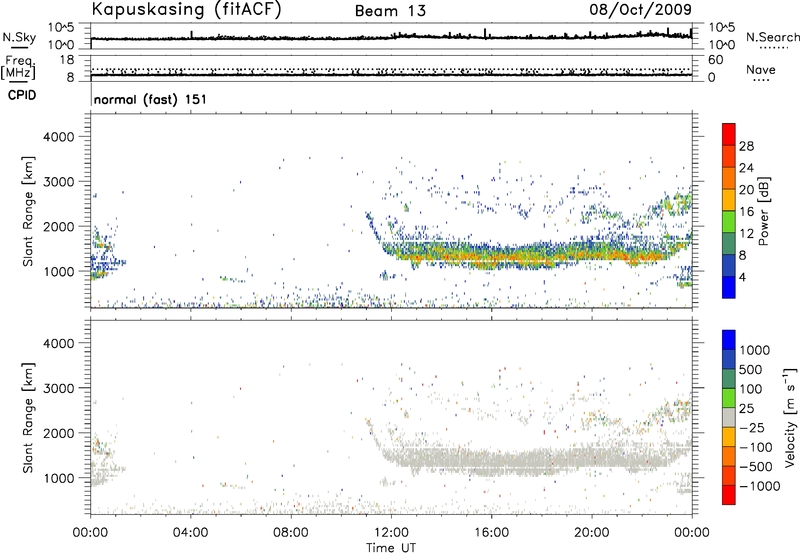800x554 pixels.
Task: Click the blue bottom of the power colorbar
Action: [x=729, y=288]
